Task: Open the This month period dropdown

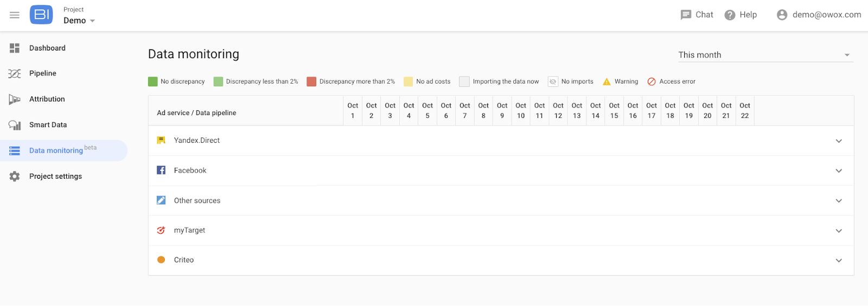Action: [x=765, y=55]
